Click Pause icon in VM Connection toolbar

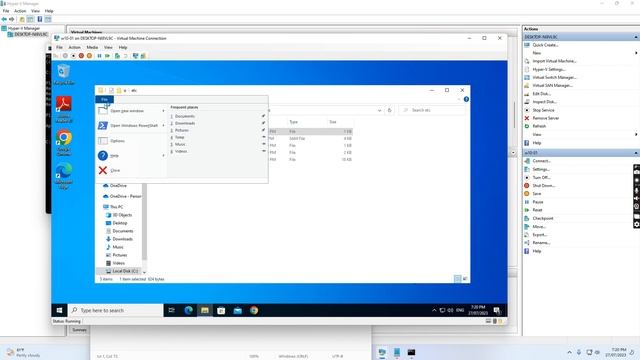click(x=99, y=56)
